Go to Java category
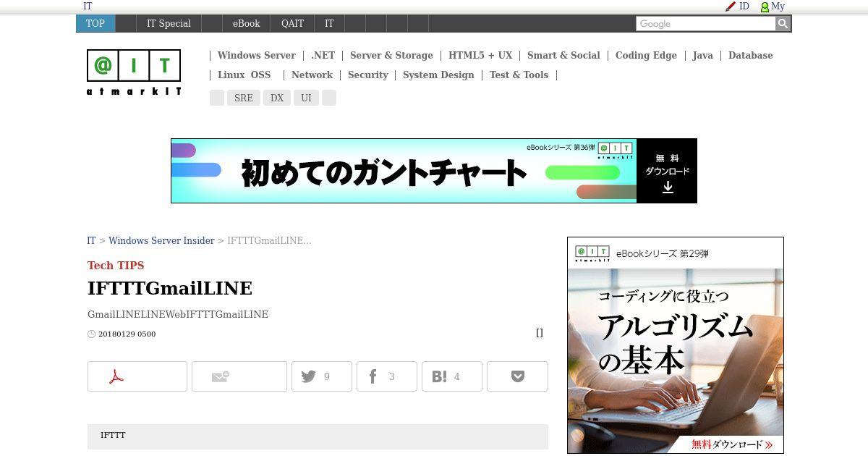This screenshot has height=456, width=868. coord(702,55)
